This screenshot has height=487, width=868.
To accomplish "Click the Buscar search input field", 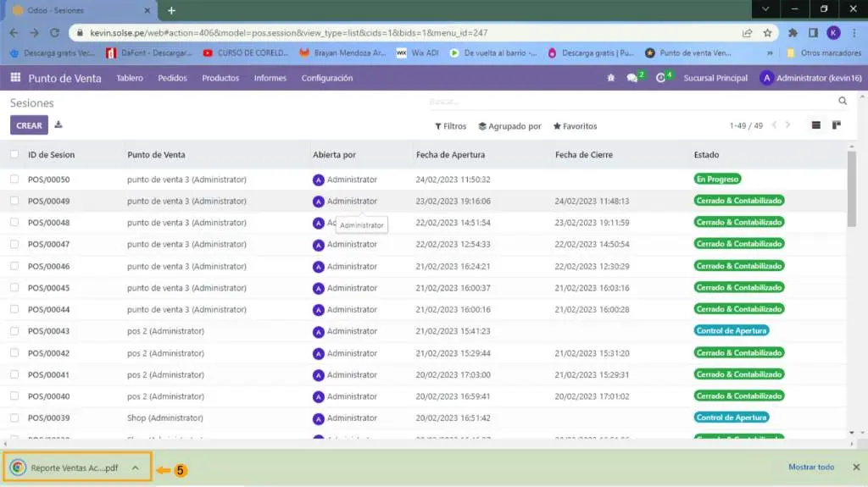I will (627, 101).
